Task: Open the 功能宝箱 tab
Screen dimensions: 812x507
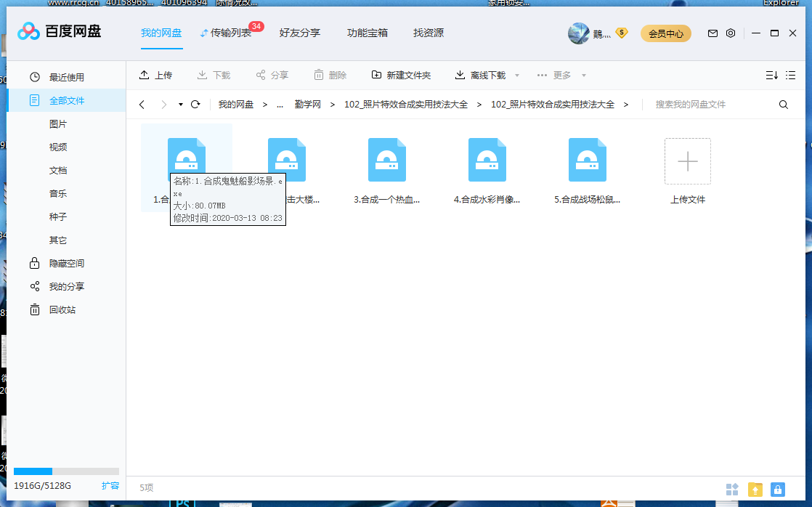Action: click(368, 33)
